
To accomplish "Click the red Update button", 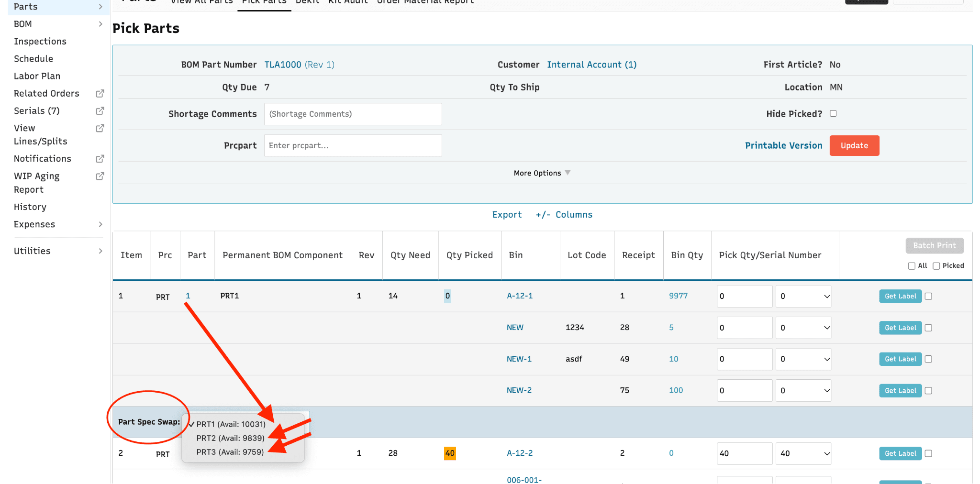I will point(854,145).
